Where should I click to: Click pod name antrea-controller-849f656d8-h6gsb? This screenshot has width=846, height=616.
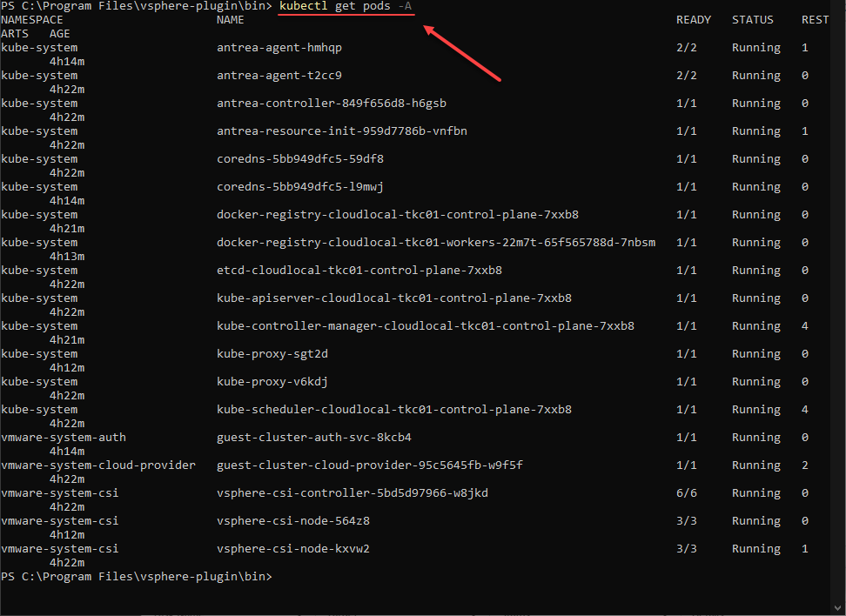332,104
